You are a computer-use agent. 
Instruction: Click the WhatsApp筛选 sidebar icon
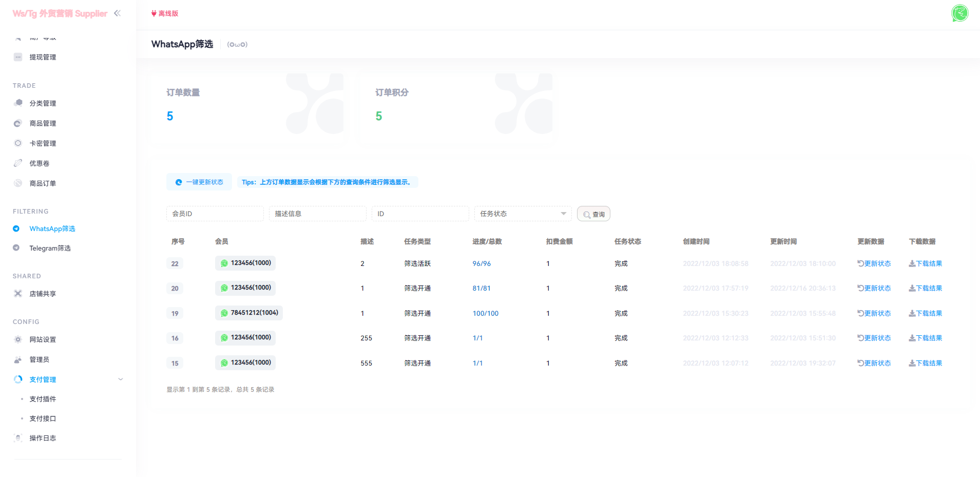coord(16,228)
